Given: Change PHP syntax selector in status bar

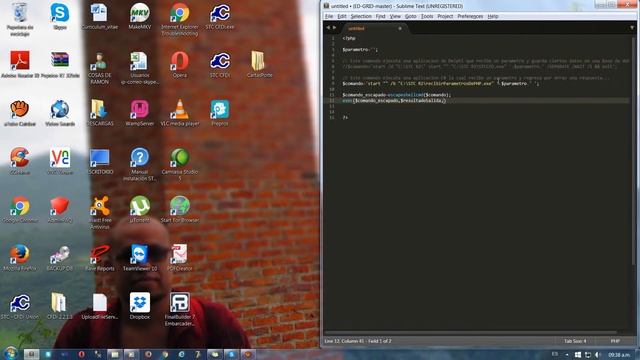Looking at the screenshot, I should [615, 341].
